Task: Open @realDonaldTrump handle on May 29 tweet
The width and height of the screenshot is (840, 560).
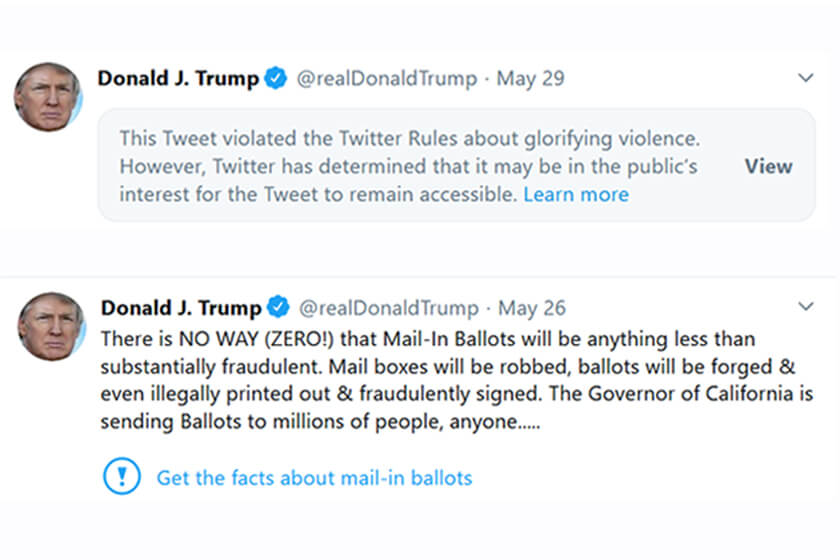Action: click(x=385, y=79)
